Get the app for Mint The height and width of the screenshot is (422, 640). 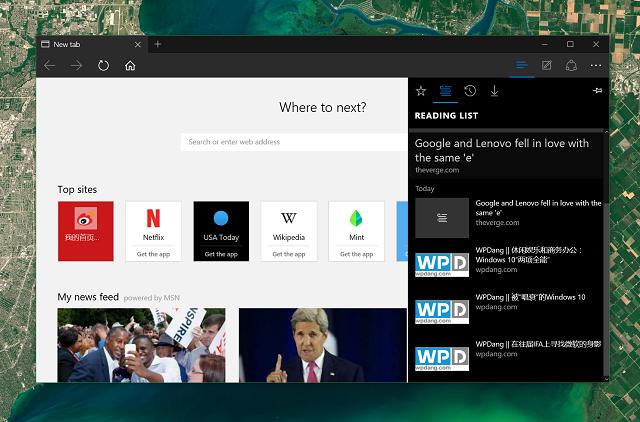356,254
